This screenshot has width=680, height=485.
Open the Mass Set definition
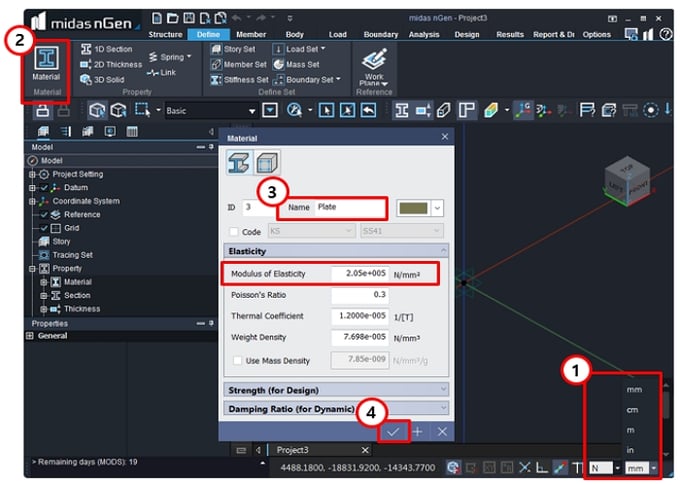coord(297,64)
